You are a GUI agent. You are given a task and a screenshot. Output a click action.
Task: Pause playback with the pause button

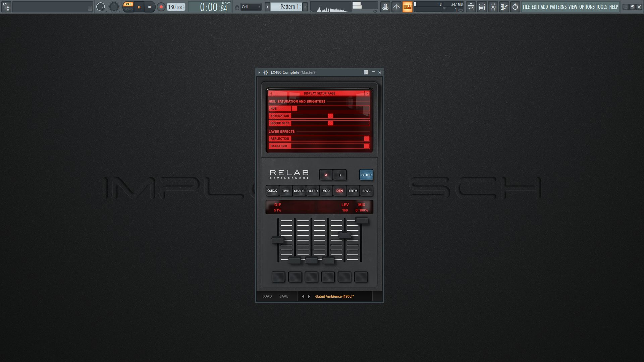139,7
